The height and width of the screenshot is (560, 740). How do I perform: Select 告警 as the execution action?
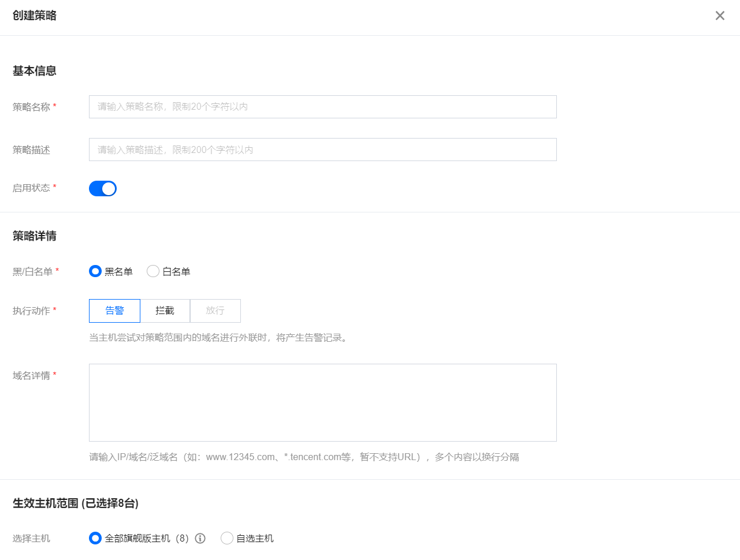point(114,311)
